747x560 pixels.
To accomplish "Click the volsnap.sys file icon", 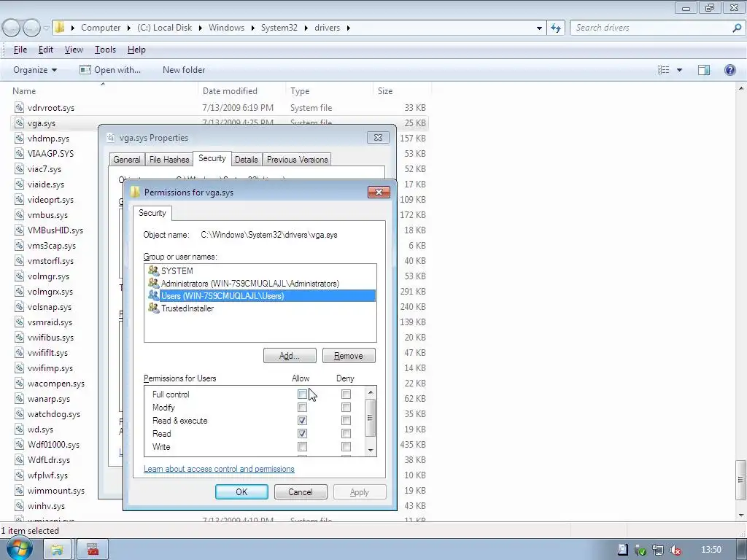I will pyautogui.click(x=19, y=307).
